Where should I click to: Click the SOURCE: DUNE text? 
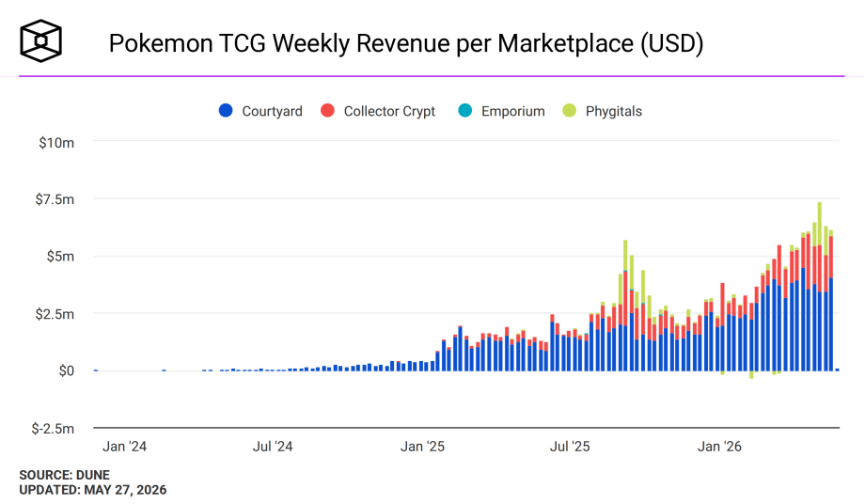pyautogui.click(x=65, y=475)
